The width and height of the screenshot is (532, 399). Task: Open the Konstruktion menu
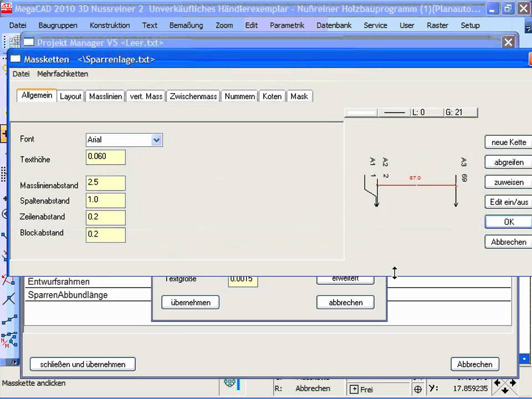110,25
